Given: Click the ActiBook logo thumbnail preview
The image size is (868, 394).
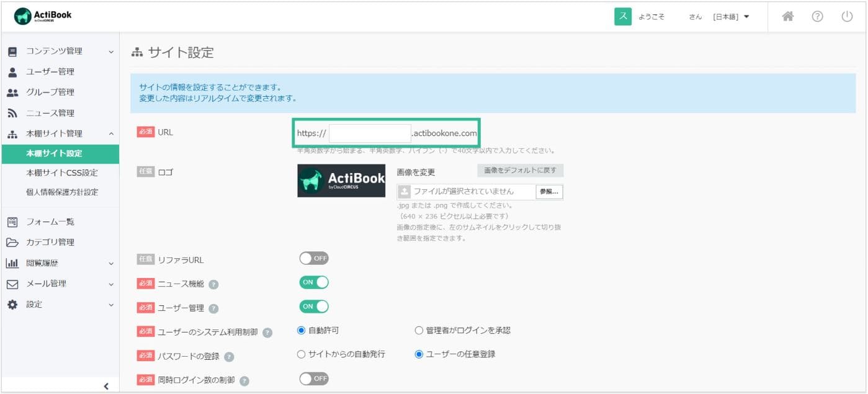Looking at the screenshot, I should click(341, 181).
